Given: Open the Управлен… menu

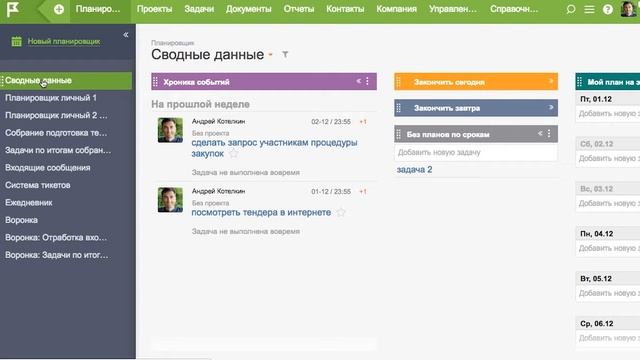Looking at the screenshot, I should pos(453,9).
